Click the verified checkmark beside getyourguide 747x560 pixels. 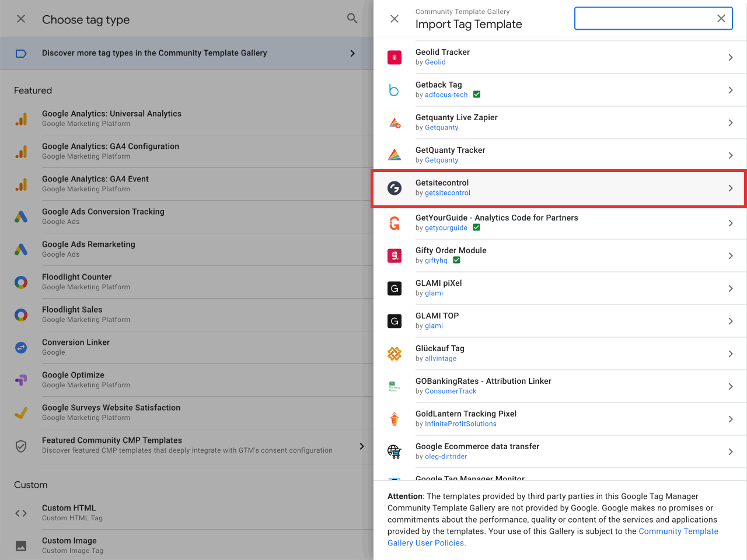(x=476, y=228)
